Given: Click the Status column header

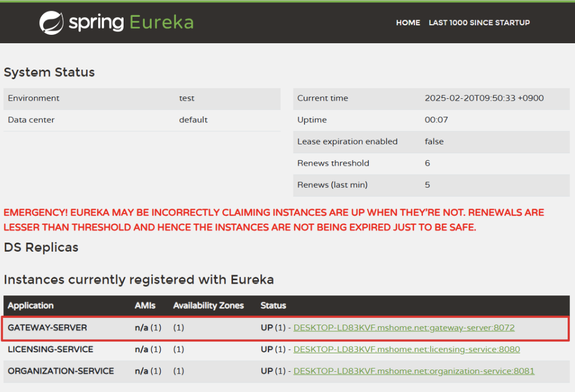Looking at the screenshot, I should 273,306.
